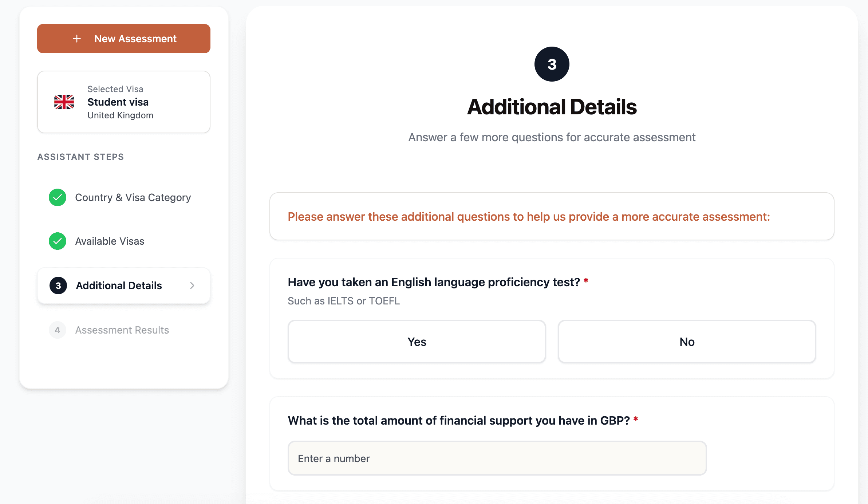Select Yes for English proficiency test

coord(417,342)
